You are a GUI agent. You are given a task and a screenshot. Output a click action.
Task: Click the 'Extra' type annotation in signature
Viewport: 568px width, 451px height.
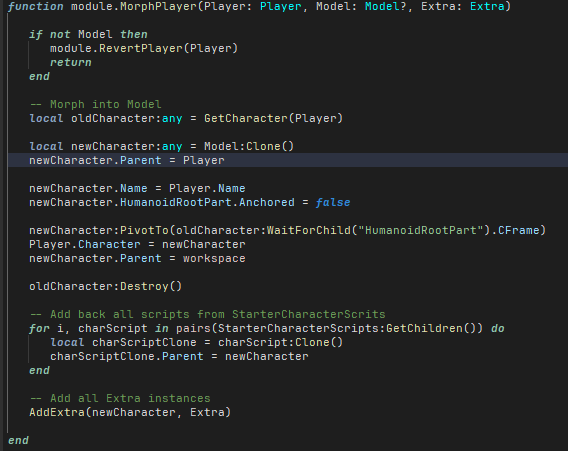click(487, 7)
